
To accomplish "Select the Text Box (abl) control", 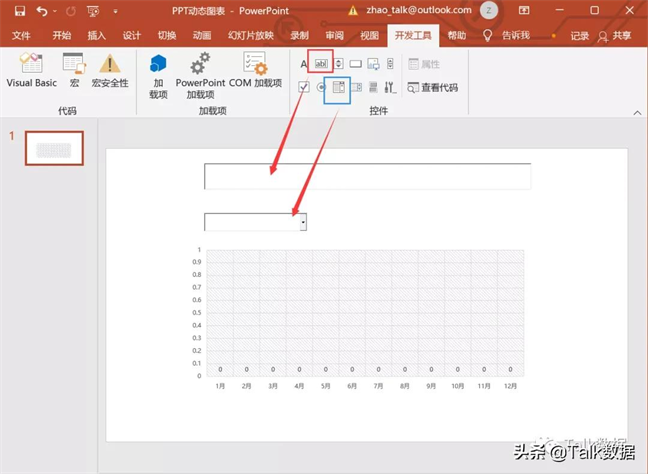I will [321, 63].
